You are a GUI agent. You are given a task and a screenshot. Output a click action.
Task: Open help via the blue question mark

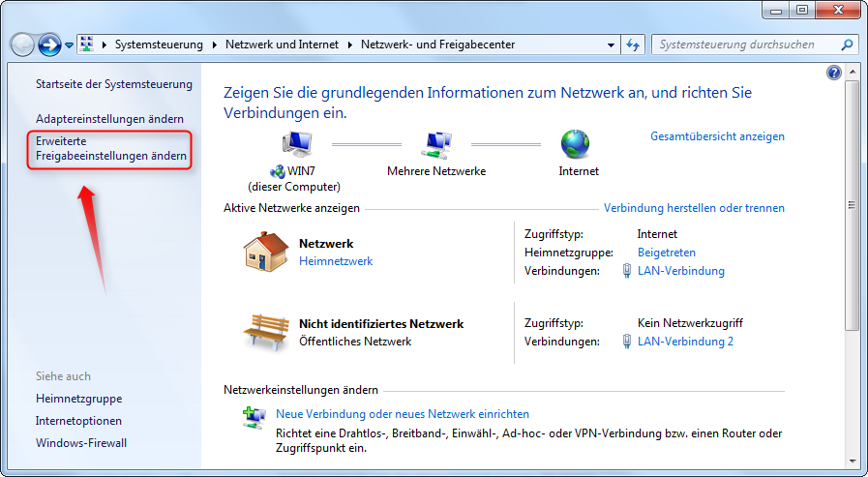834,73
